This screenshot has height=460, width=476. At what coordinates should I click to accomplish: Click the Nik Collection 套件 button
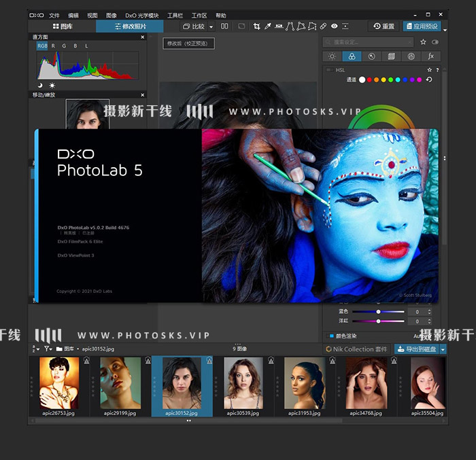[x=357, y=349]
